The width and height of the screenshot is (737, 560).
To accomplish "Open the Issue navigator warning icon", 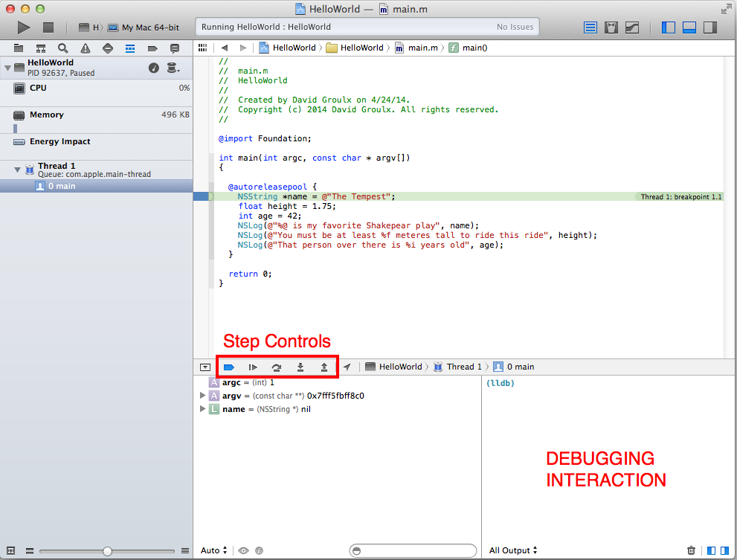I will click(x=86, y=48).
